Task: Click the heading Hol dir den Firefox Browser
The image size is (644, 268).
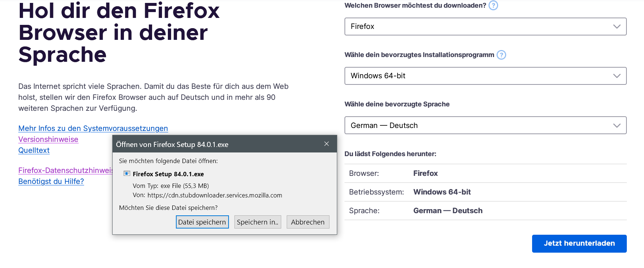Action: click(x=119, y=33)
